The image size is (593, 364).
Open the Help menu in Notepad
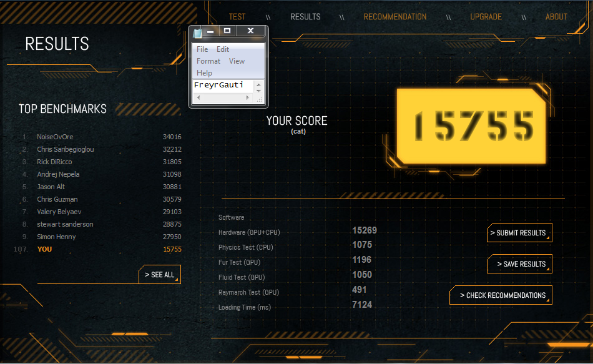pyautogui.click(x=204, y=73)
